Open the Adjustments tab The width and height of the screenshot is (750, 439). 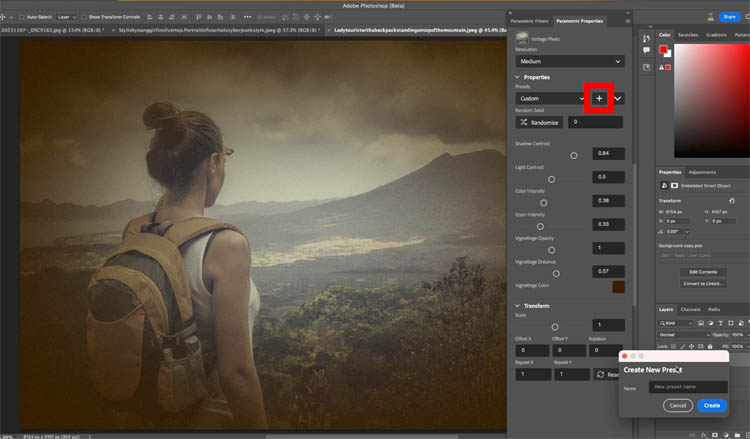(702, 172)
